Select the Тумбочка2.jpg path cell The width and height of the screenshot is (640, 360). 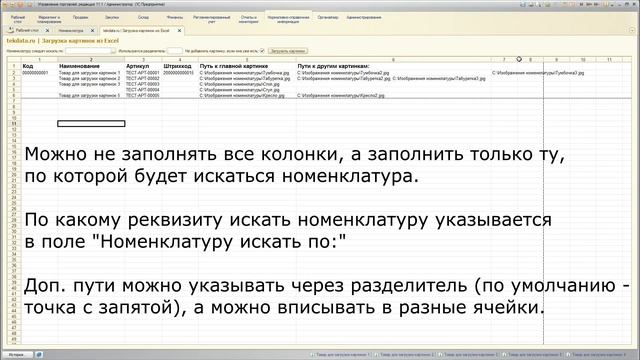[393, 73]
